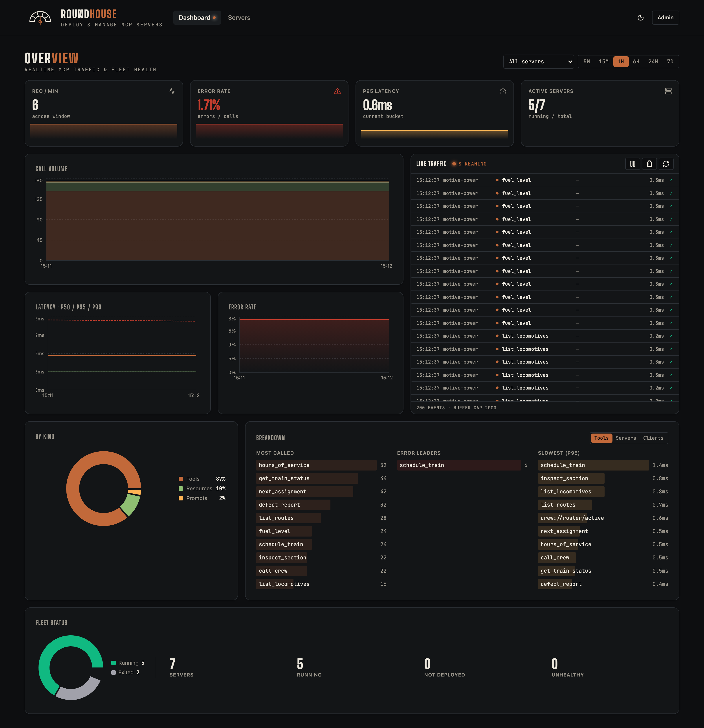Click crew://roster/active in Slowest list
Image resolution: width=704 pixels, height=728 pixels.
point(572,518)
